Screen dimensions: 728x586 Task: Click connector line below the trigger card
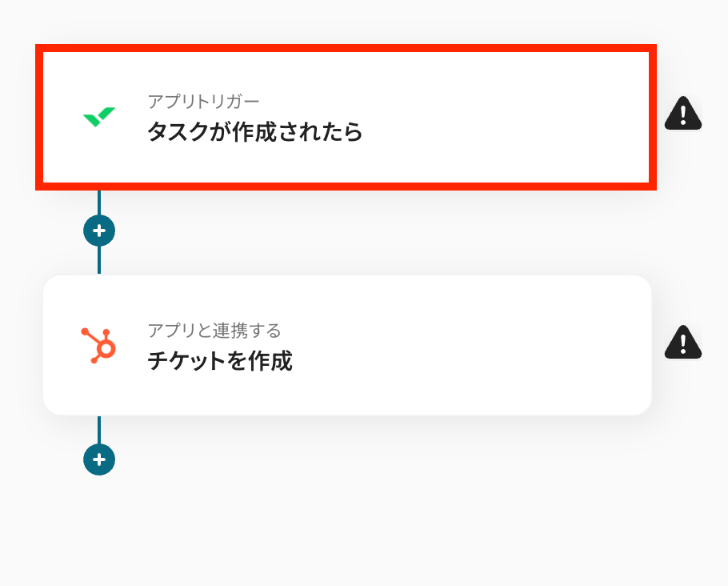click(x=99, y=203)
